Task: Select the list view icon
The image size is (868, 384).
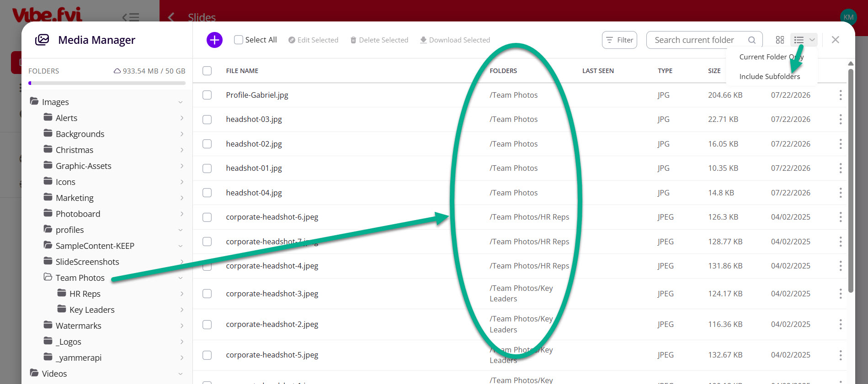Action: click(799, 40)
